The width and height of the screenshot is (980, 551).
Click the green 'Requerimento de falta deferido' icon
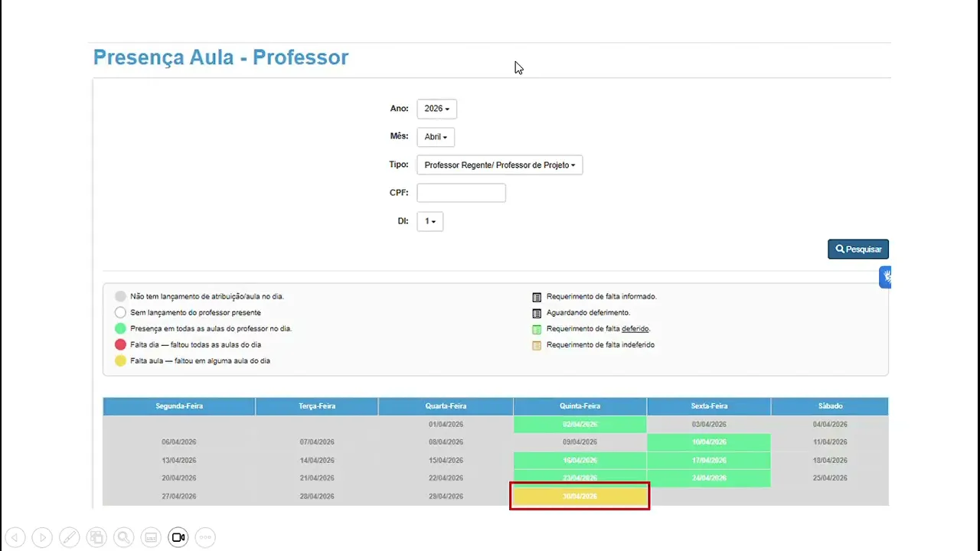pos(537,329)
